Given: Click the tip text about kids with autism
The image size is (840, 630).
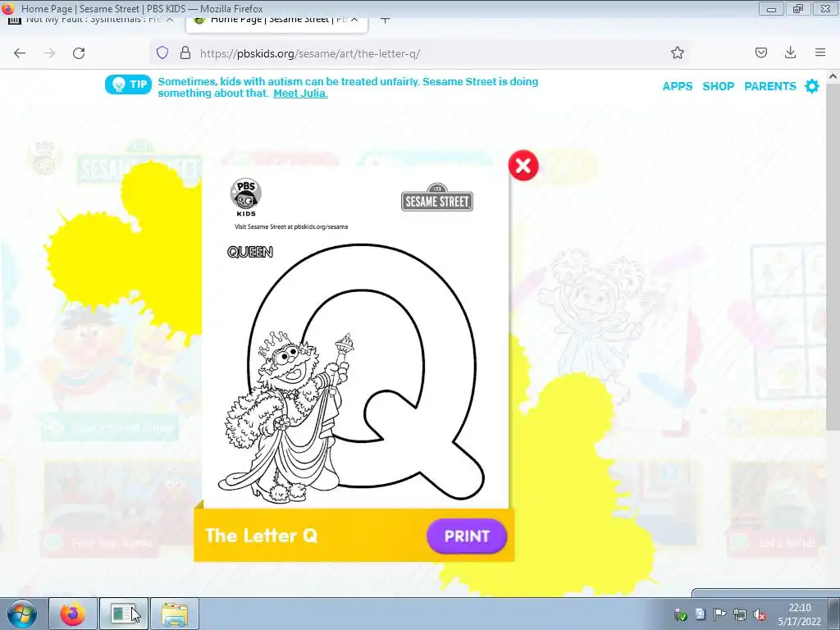Looking at the screenshot, I should (x=348, y=87).
